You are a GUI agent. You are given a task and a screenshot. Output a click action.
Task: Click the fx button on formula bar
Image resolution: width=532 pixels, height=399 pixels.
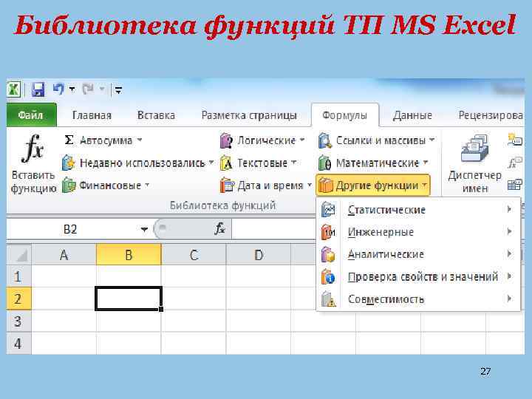[x=220, y=229]
